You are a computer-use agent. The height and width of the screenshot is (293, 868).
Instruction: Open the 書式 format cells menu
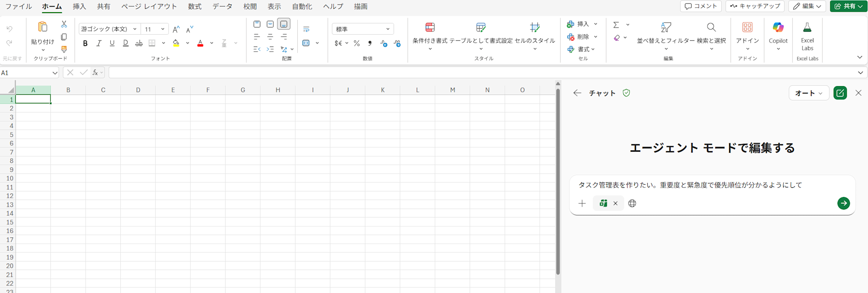click(581, 49)
